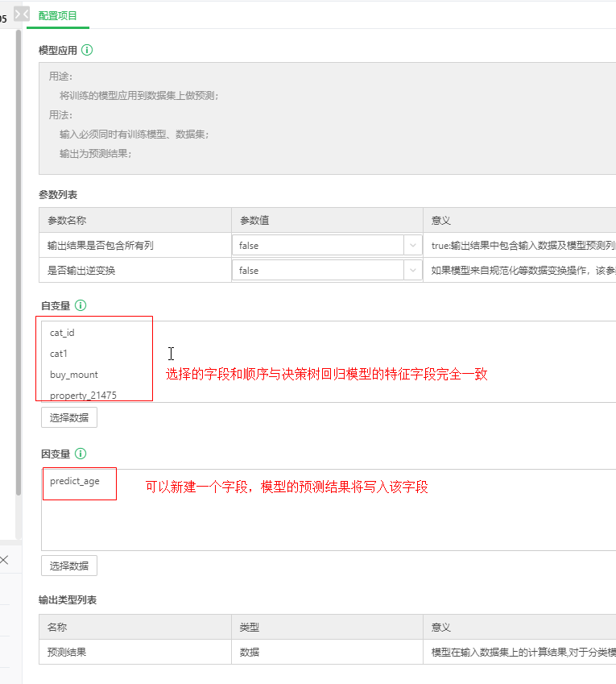616x684 pixels.
Task: Pick the buy_mount field entry
Action: 74,374
